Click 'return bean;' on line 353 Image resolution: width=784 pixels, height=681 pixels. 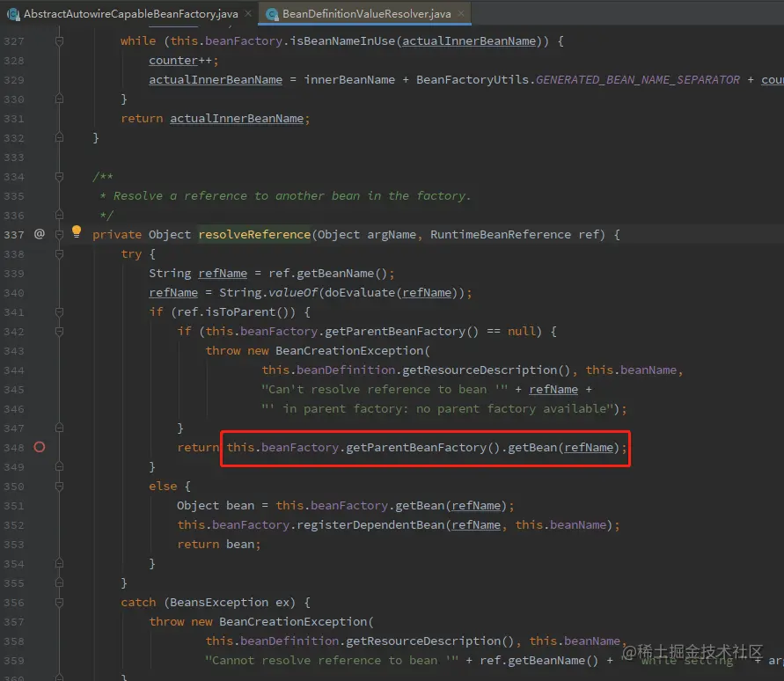[x=219, y=545]
